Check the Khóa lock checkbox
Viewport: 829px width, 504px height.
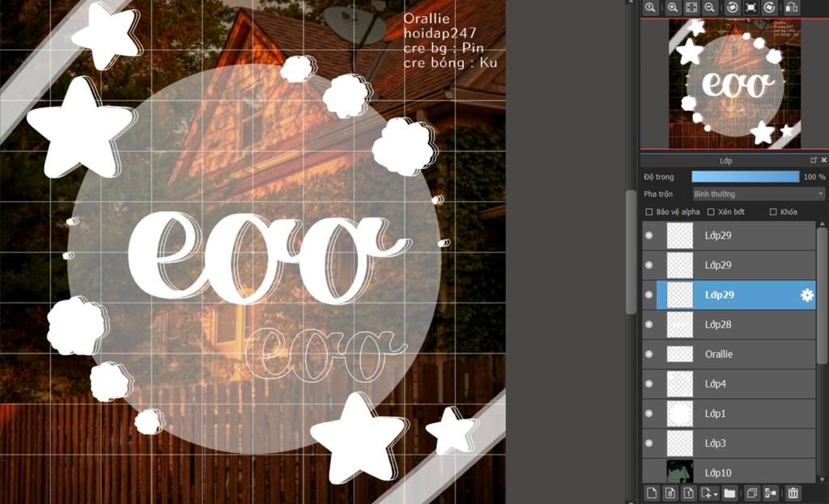click(x=773, y=212)
